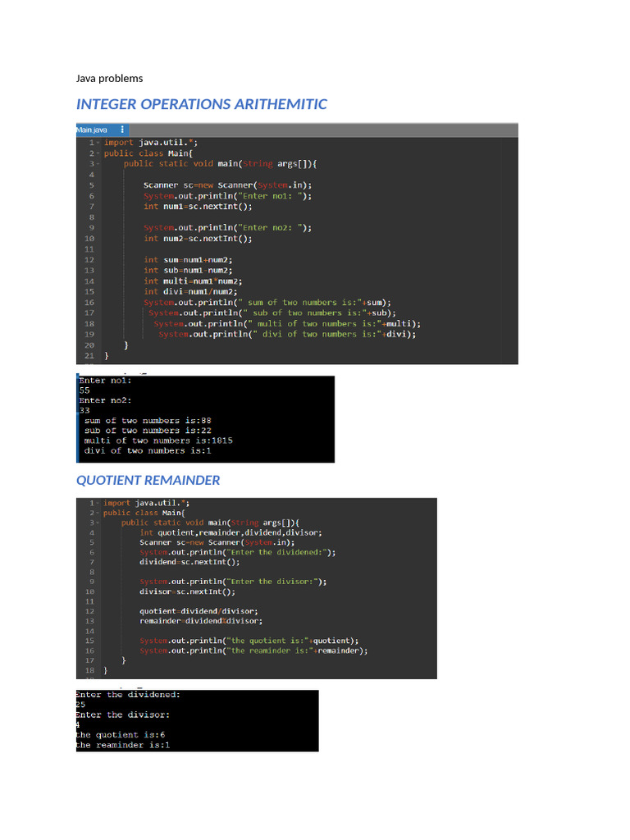The height and width of the screenshot is (840, 630).
Task: Click the 'Java problems' title text
Action: coord(109,79)
